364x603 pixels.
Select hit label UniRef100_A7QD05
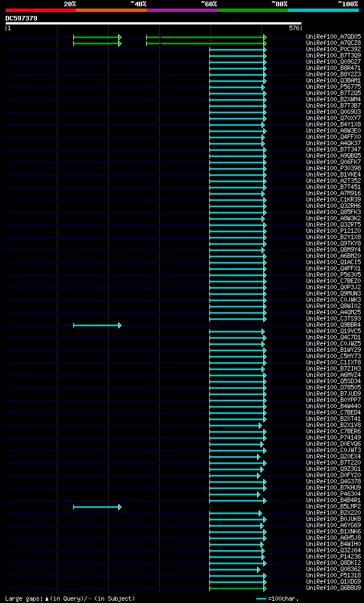333,36
